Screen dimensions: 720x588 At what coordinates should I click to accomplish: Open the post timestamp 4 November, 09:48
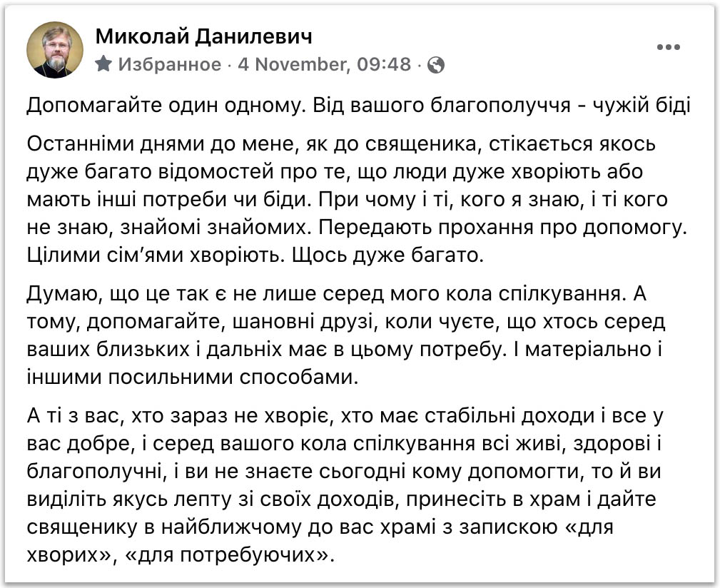(324, 64)
